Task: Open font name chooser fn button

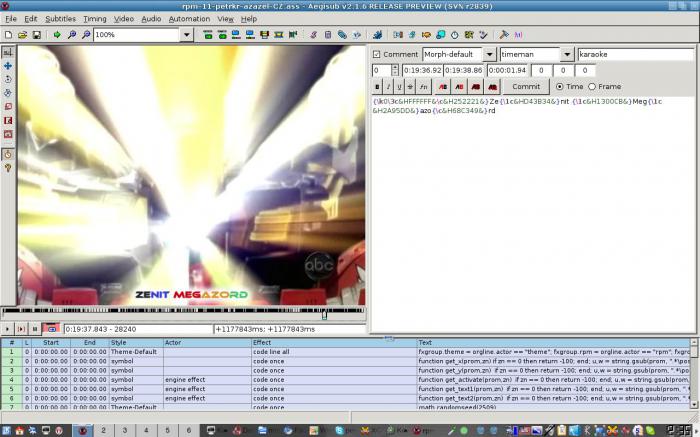Action: point(423,87)
